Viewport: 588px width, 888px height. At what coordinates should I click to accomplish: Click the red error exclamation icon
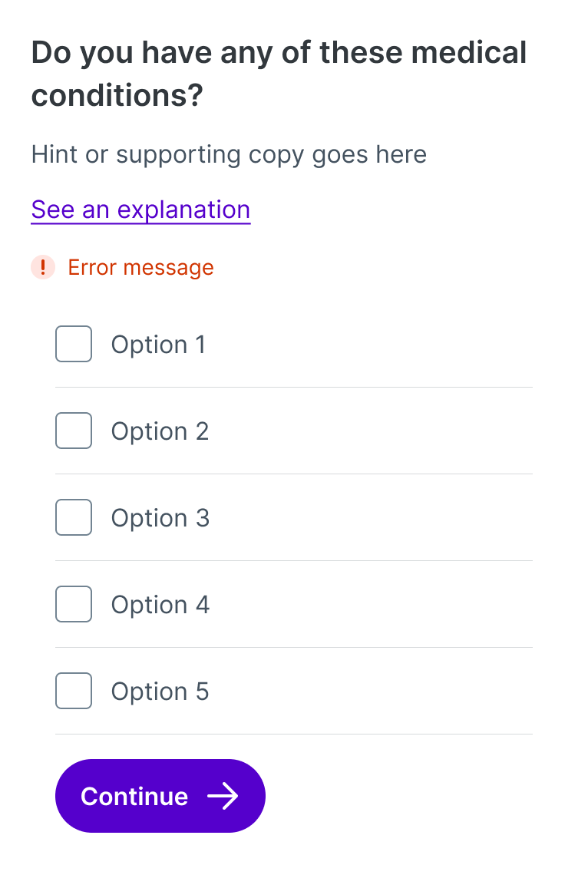(43, 267)
